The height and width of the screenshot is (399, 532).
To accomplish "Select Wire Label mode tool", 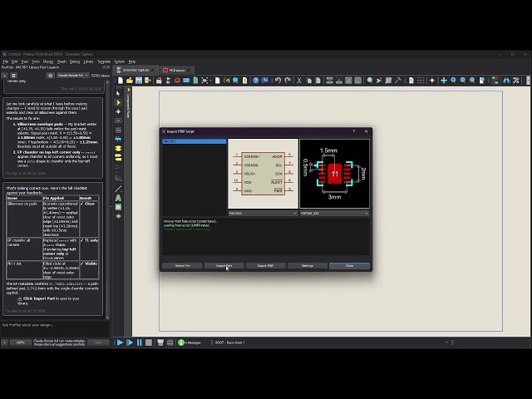I will click(x=118, y=121).
